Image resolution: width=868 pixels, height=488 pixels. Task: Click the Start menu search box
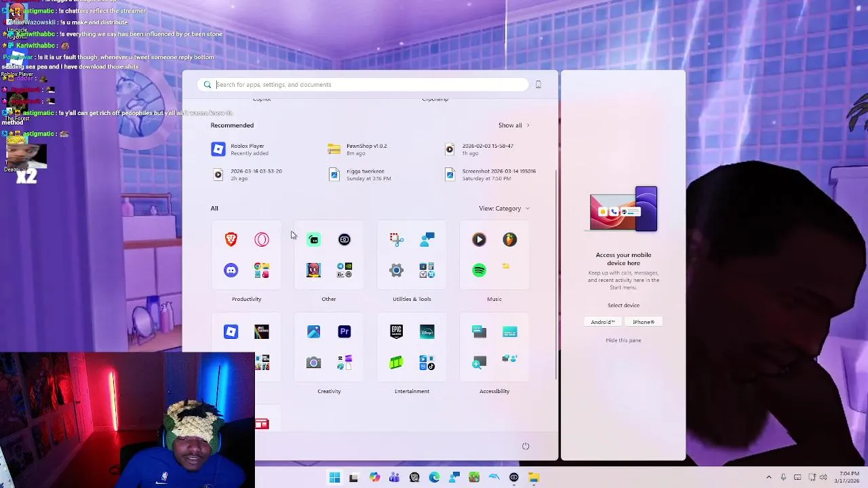coord(363,85)
